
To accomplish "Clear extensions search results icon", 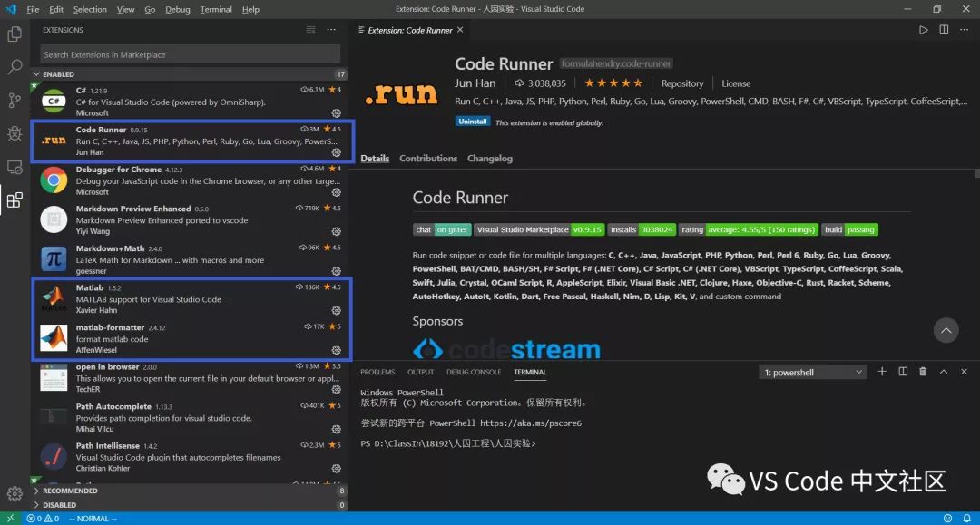I will point(310,30).
